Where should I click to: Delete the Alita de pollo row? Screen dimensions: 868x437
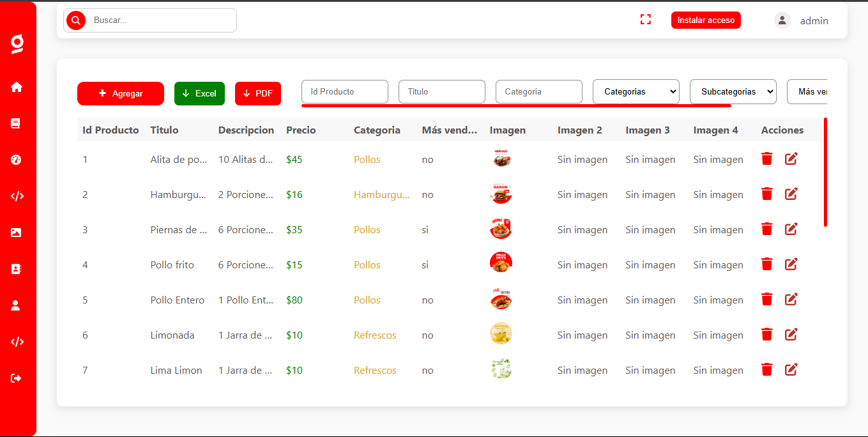tap(767, 158)
